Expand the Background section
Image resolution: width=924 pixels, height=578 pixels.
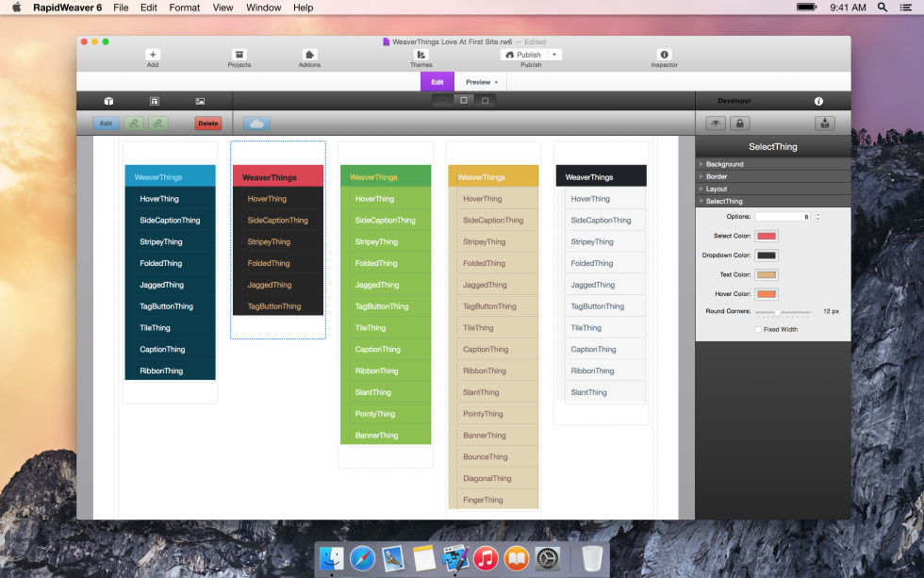(773, 164)
